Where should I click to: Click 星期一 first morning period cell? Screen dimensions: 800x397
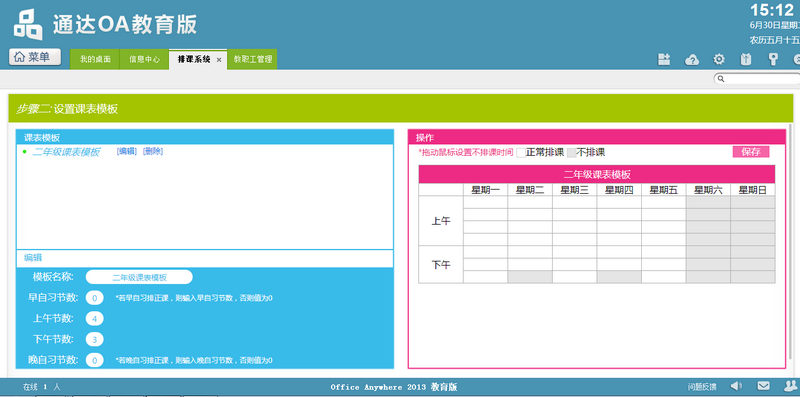[x=485, y=202]
